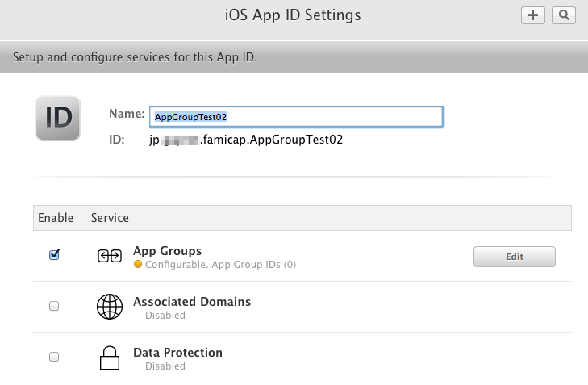Viewport: 588px width, 385px height.
Task: Click the large ID badge icon
Action: [58, 118]
